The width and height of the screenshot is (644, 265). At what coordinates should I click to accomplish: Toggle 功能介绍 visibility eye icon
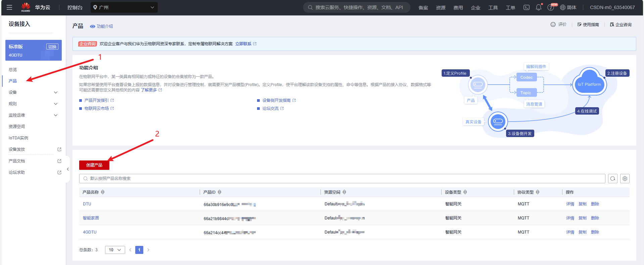point(92,26)
